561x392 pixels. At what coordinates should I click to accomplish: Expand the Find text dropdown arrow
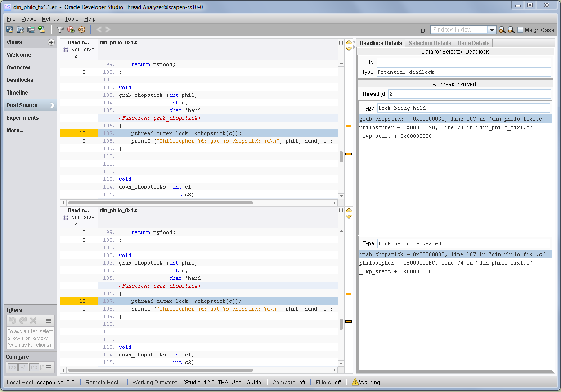pyautogui.click(x=492, y=30)
